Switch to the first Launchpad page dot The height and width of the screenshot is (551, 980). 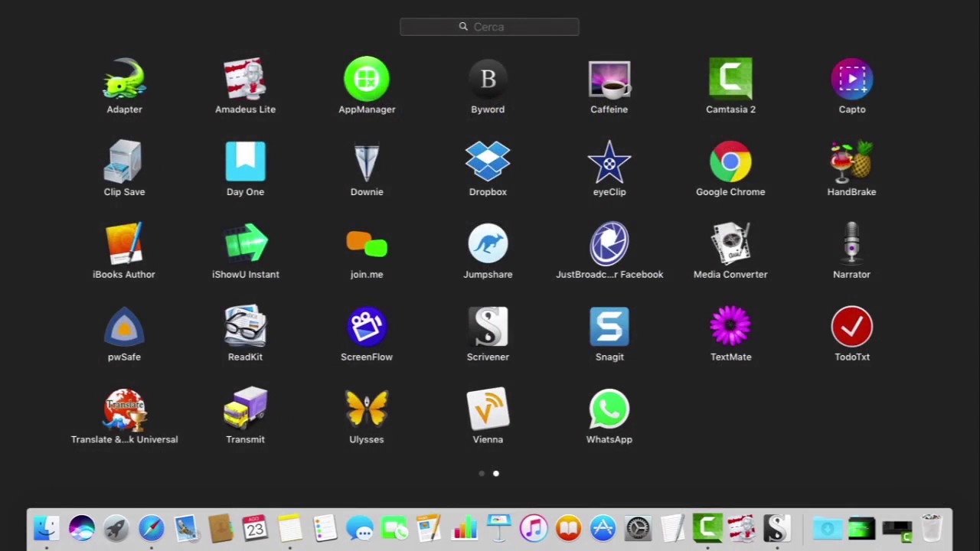tap(482, 474)
